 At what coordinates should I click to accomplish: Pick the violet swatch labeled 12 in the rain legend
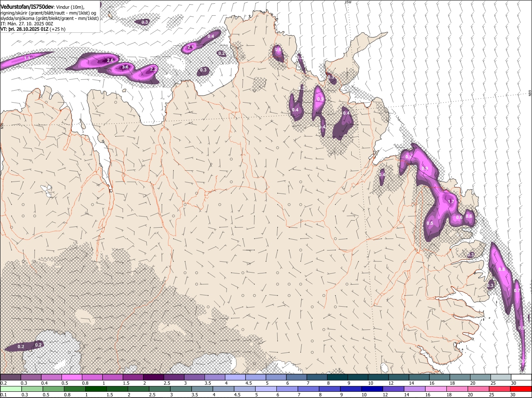tap(393, 389)
